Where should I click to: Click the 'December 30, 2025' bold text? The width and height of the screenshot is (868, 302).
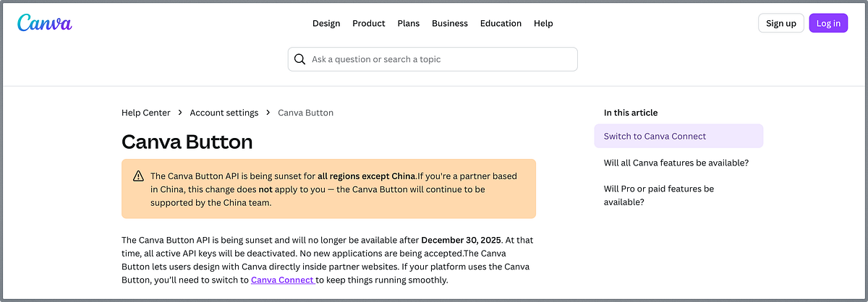[x=462, y=240]
